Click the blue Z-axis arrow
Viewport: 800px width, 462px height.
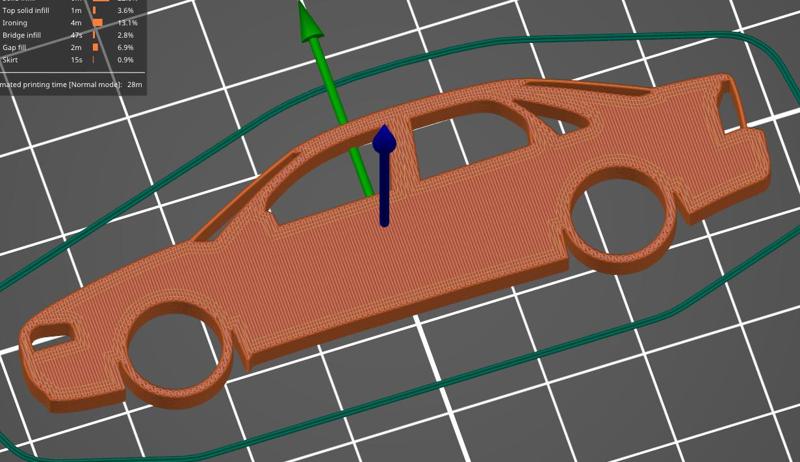tap(384, 176)
